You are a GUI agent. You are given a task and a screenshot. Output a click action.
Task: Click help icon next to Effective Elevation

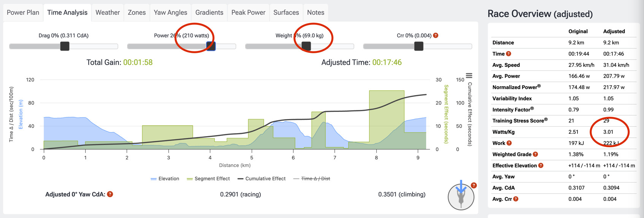(541, 165)
